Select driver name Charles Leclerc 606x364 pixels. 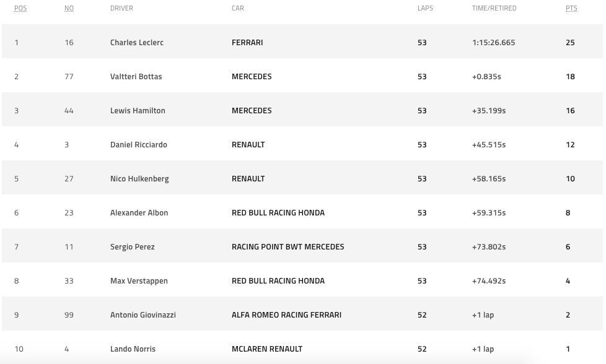pos(137,43)
